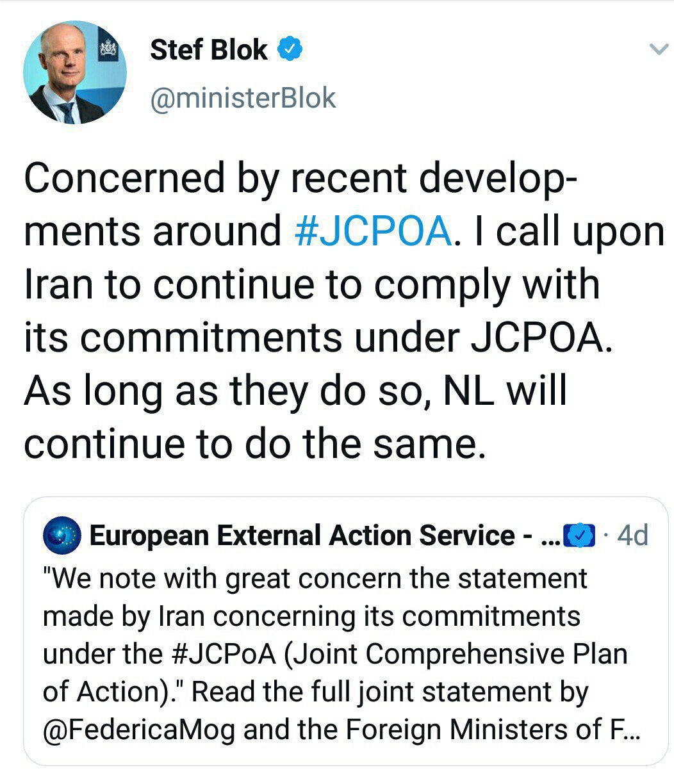Open the blue #JCPOA hashtag
Viewport: 674px width, 784px height.
pyautogui.click(x=373, y=231)
